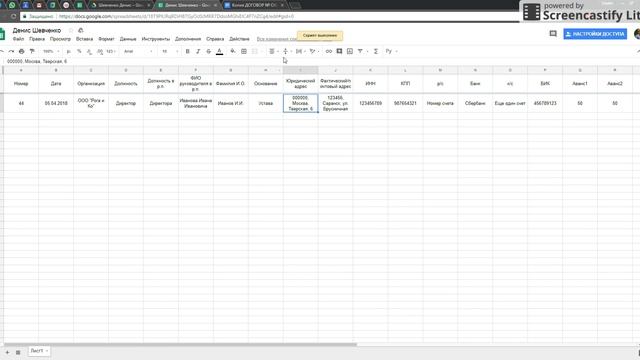Image resolution: width=640 pixels, height=360 pixels.
Task: Click the browser address bar URL
Action: click(x=176, y=16)
